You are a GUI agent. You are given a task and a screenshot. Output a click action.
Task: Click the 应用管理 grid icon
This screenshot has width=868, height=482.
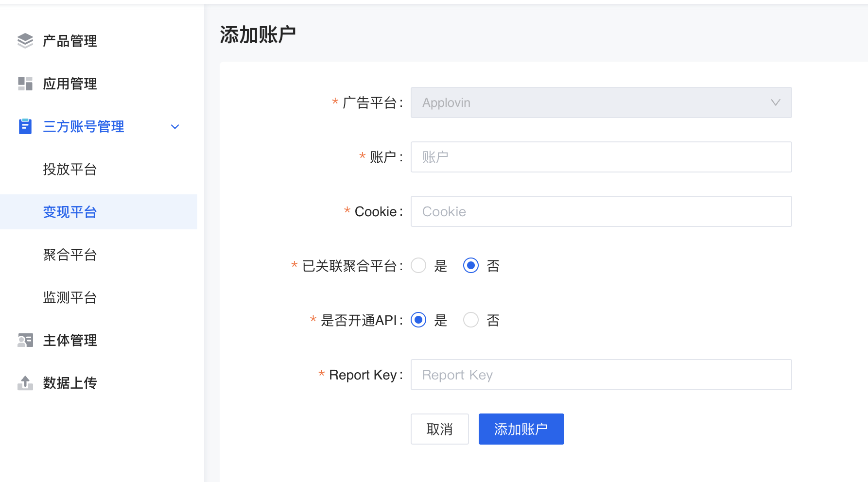click(x=25, y=84)
